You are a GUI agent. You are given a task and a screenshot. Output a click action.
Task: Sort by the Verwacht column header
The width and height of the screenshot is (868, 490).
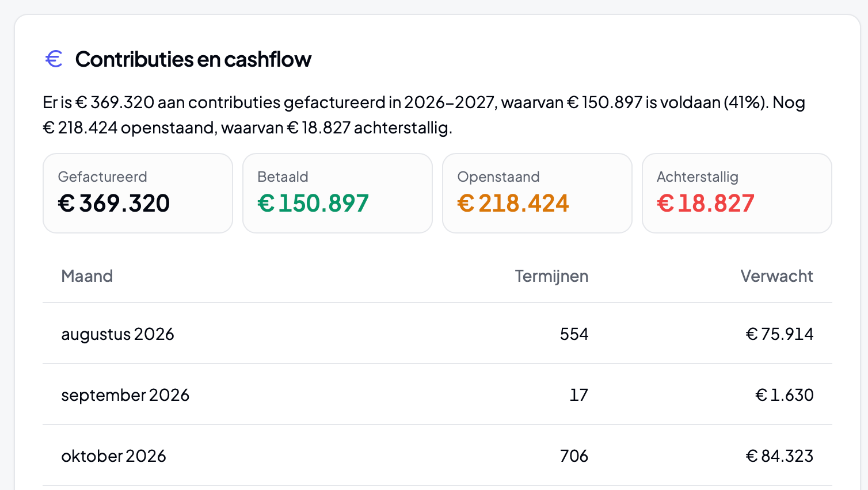776,276
